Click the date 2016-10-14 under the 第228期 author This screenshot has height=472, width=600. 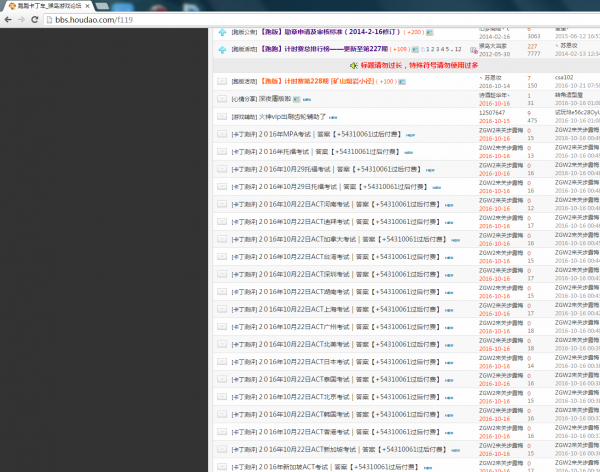494,86
